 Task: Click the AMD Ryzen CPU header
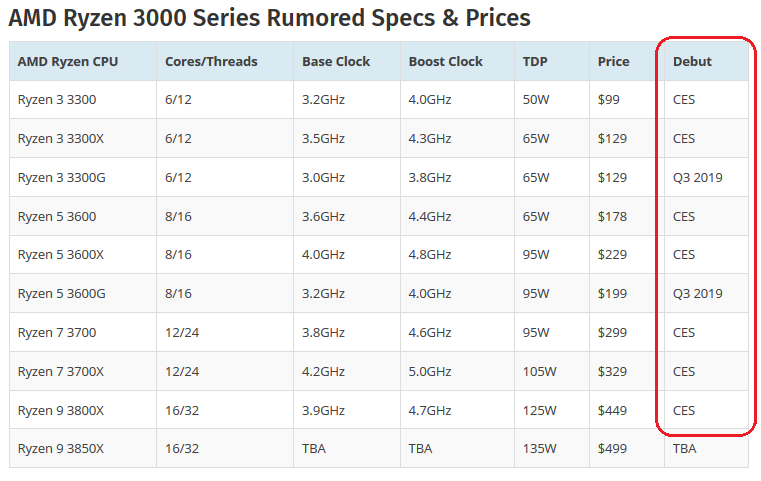pos(68,61)
